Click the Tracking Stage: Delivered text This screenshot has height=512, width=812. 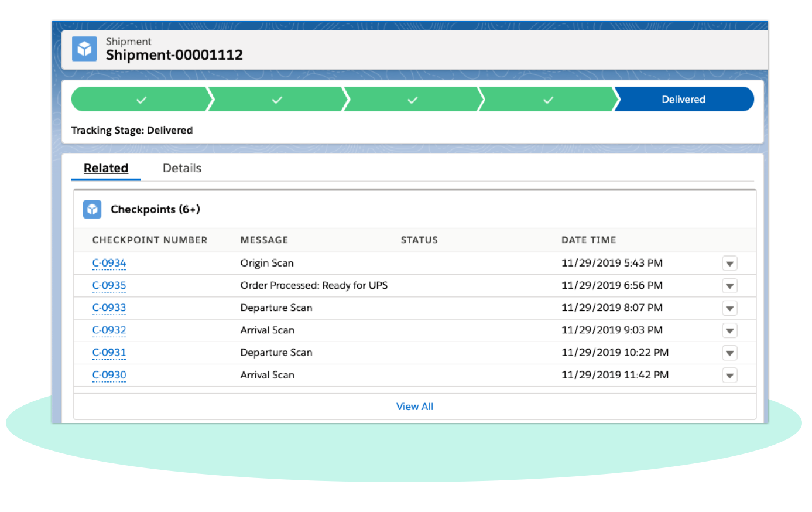(132, 130)
